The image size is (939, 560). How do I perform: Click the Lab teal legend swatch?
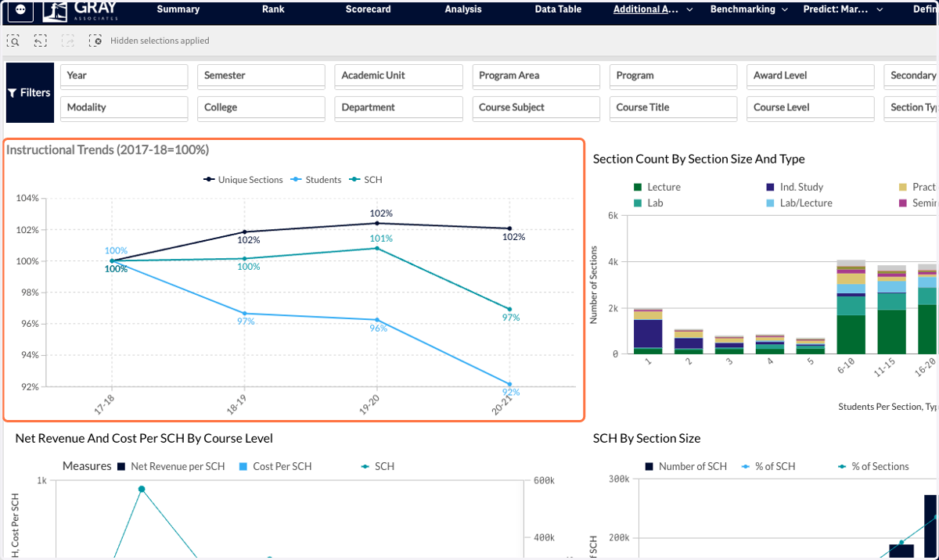click(x=637, y=203)
